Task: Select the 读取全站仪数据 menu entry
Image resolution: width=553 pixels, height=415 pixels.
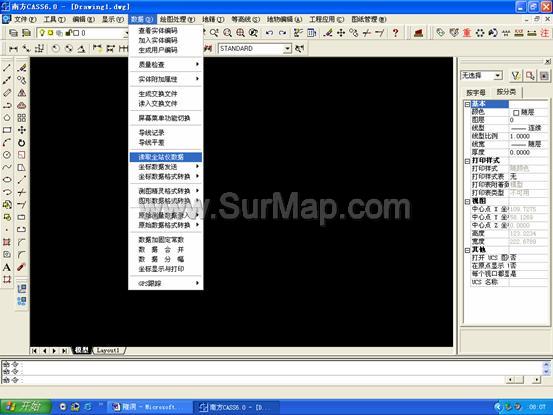Action: (165, 157)
